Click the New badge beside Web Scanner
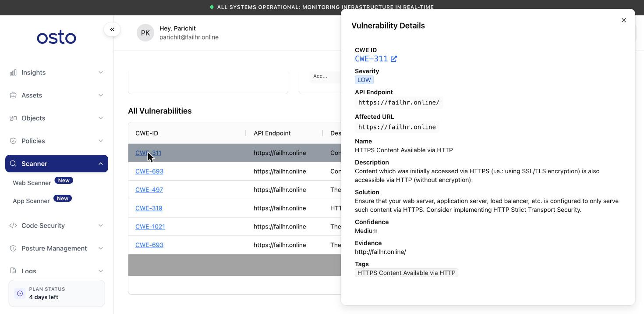644x314 pixels. pos(64,180)
